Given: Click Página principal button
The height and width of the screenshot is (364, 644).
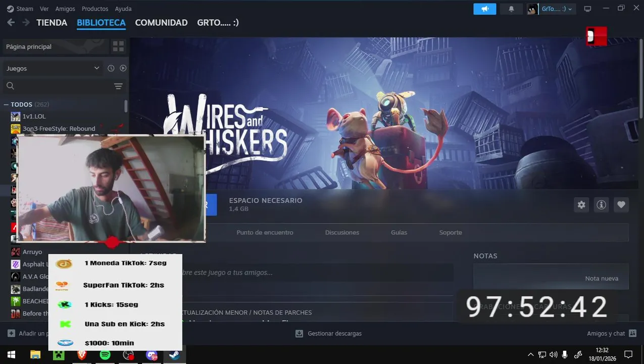Looking at the screenshot, I should pos(56,47).
